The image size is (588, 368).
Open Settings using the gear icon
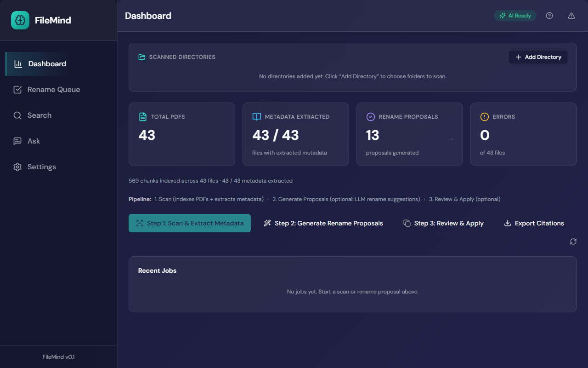(17, 167)
